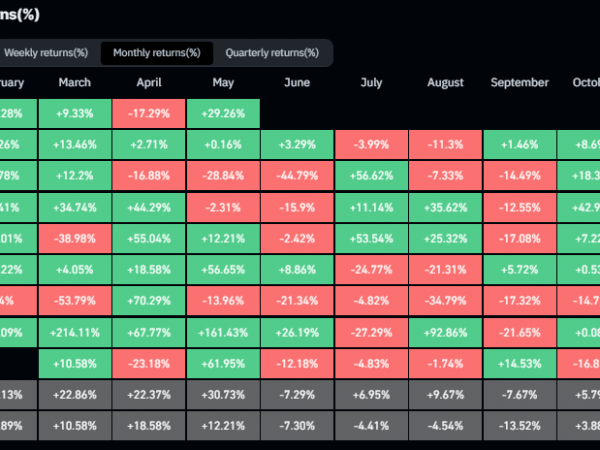The image size is (600, 450).
Task: Click the -4.41% gray summary cell
Action: 371,426
